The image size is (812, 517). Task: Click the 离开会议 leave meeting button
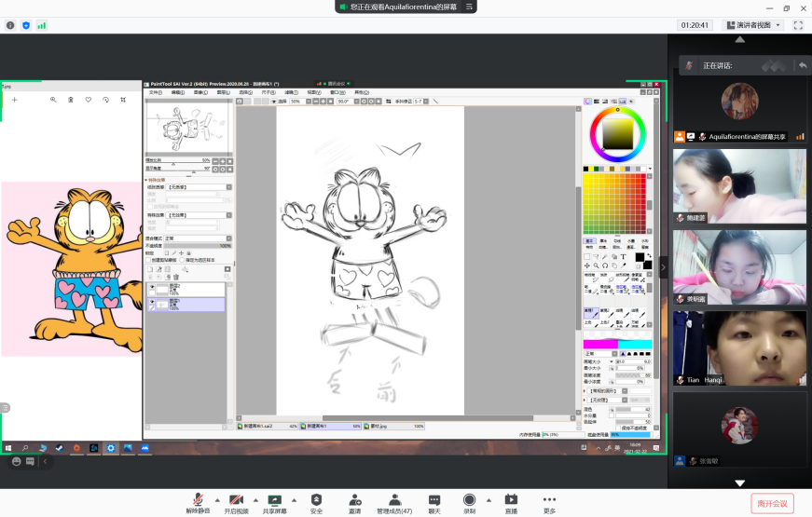(x=772, y=504)
